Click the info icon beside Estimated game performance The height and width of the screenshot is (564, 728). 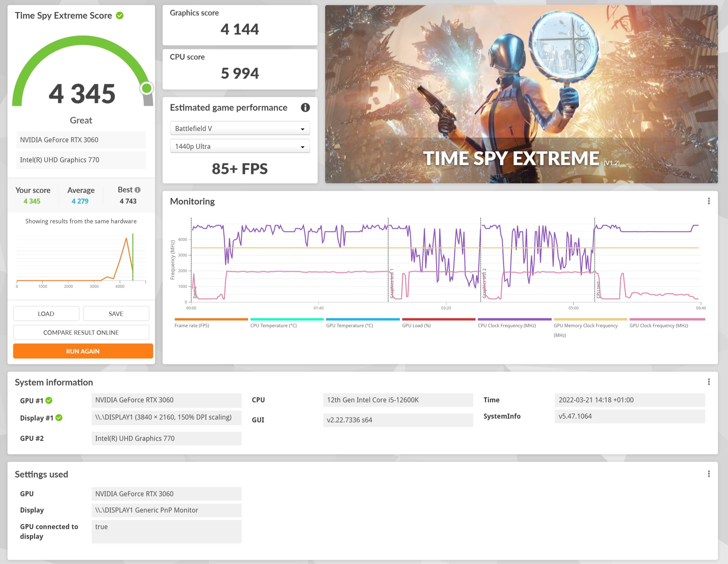[x=305, y=108]
